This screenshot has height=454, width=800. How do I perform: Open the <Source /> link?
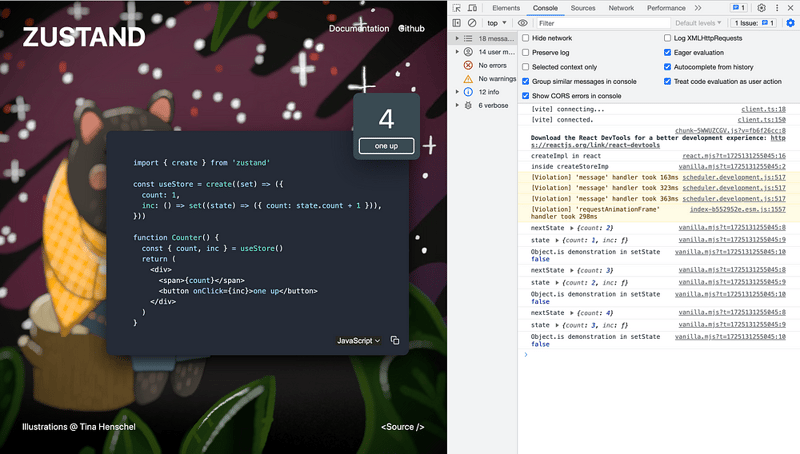pyautogui.click(x=403, y=427)
